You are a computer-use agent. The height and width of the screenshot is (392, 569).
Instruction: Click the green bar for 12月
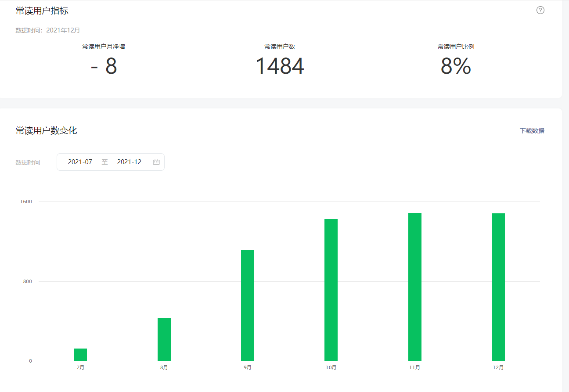tap(498, 287)
